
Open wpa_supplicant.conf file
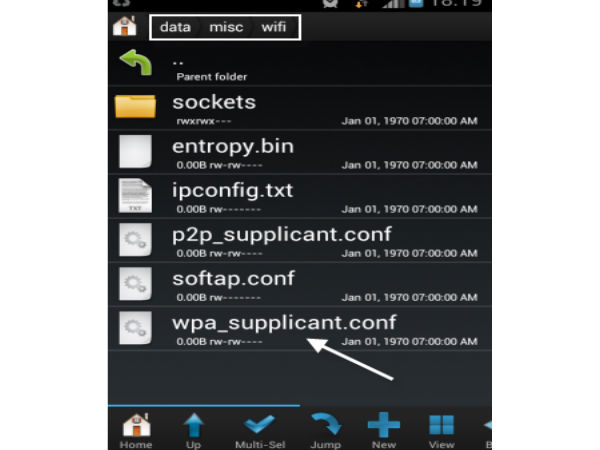[284, 322]
